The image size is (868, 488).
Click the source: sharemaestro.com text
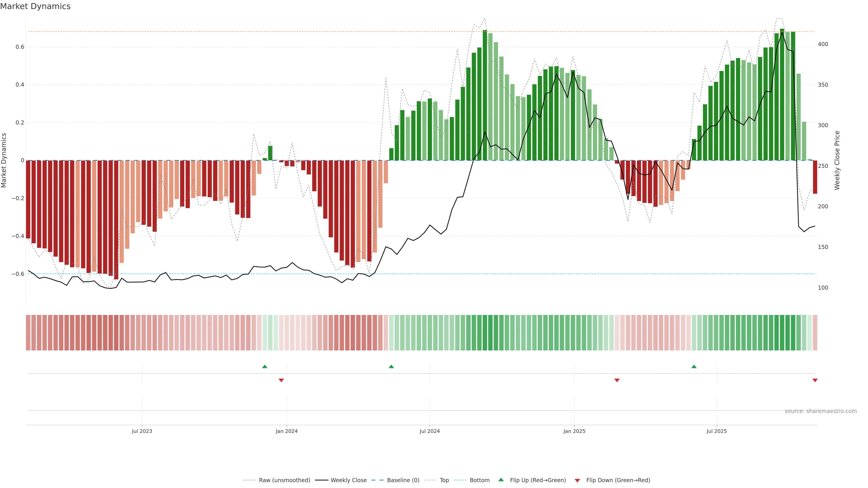[x=821, y=411]
